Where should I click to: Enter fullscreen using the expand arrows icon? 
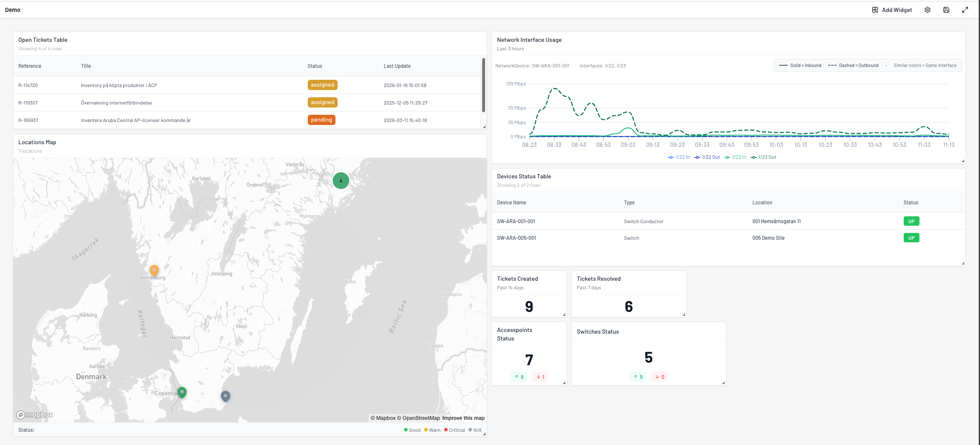[965, 9]
